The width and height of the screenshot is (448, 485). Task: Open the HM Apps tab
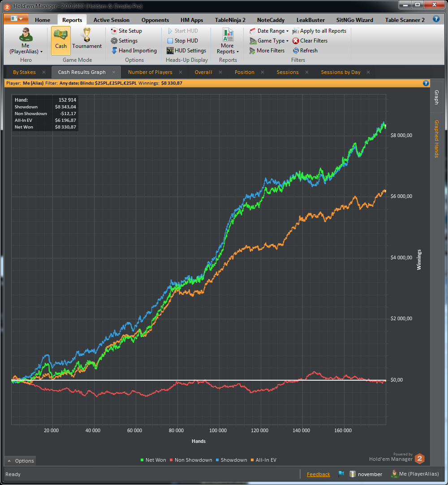(192, 20)
